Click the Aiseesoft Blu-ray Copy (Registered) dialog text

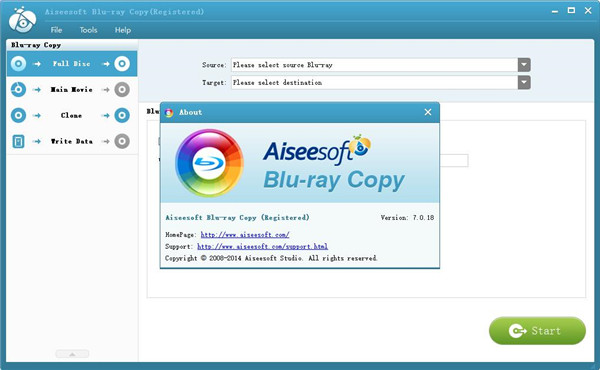coord(237,217)
